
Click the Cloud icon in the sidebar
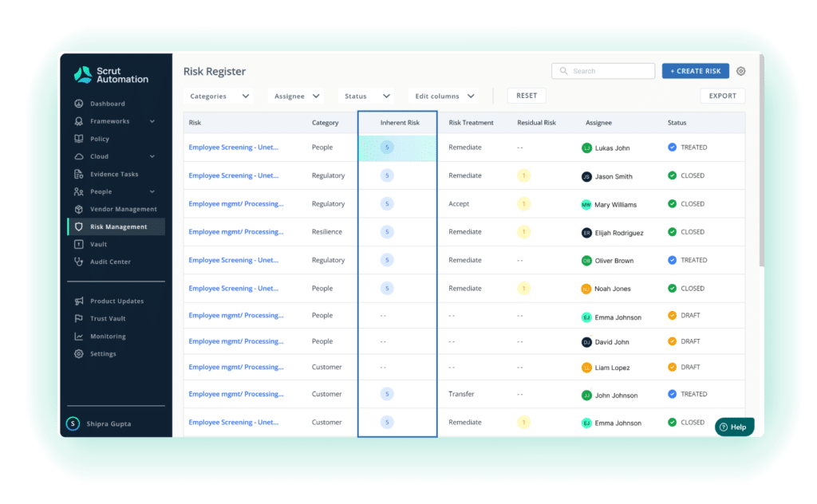pos(79,156)
